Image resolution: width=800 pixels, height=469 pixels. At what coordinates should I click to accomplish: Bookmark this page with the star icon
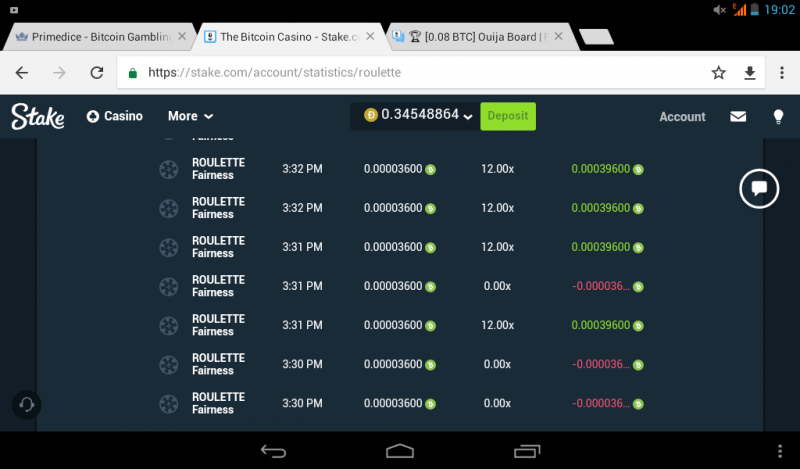(718, 73)
